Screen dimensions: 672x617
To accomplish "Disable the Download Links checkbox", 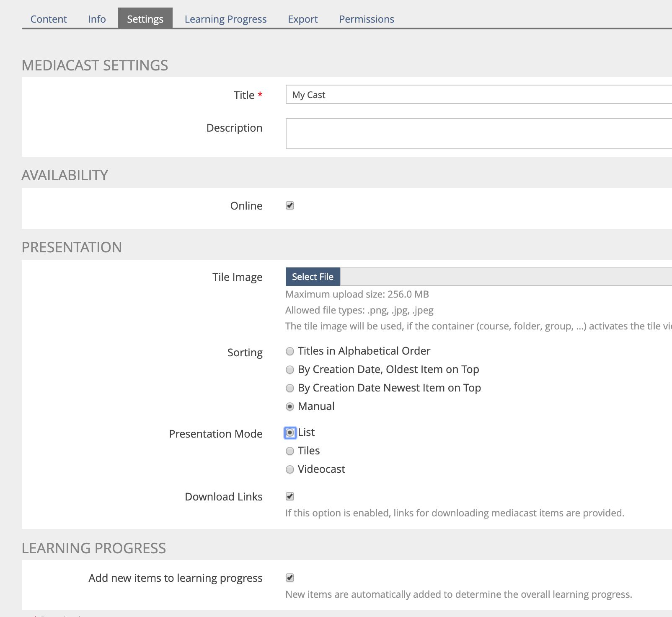I will click(290, 496).
